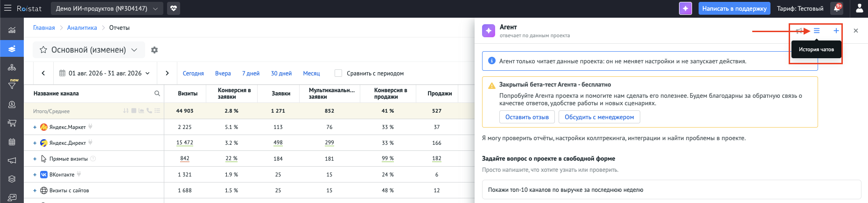Start a new chat with plus icon
Image resolution: width=868 pixels, height=203 pixels.
tap(836, 31)
